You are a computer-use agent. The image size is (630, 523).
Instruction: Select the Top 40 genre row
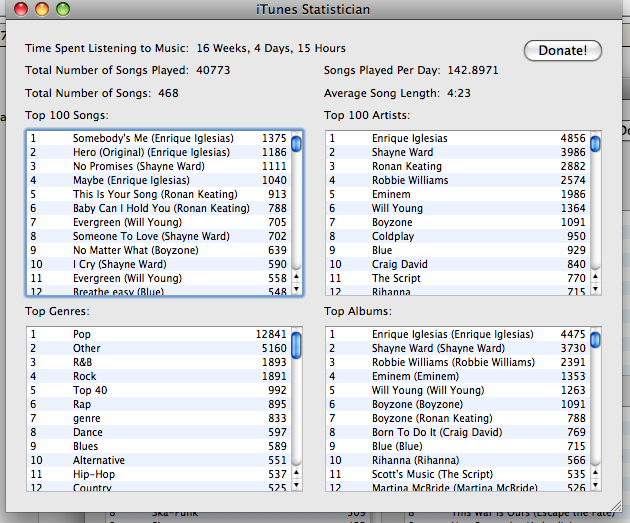pyautogui.click(x=159, y=390)
